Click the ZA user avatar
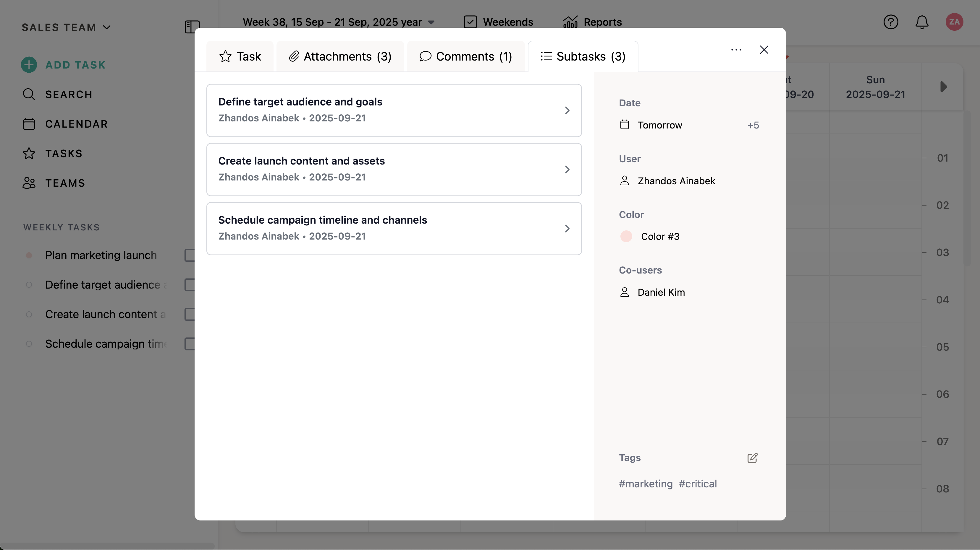 954,22
